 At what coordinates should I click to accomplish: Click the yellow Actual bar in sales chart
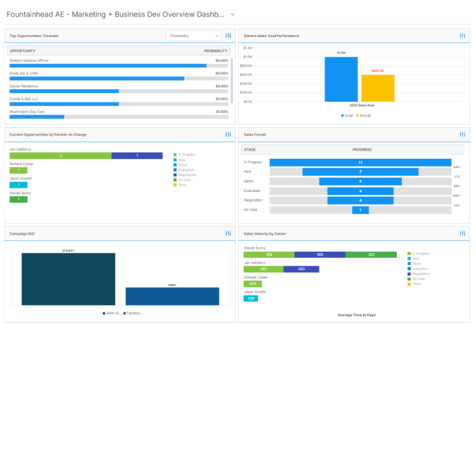(377, 89)
